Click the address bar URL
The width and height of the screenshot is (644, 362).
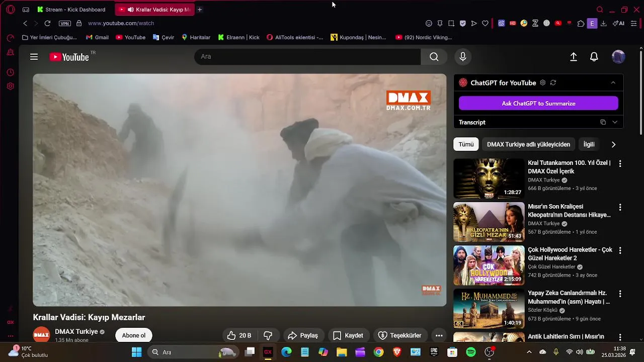click(x=121, y=23)
